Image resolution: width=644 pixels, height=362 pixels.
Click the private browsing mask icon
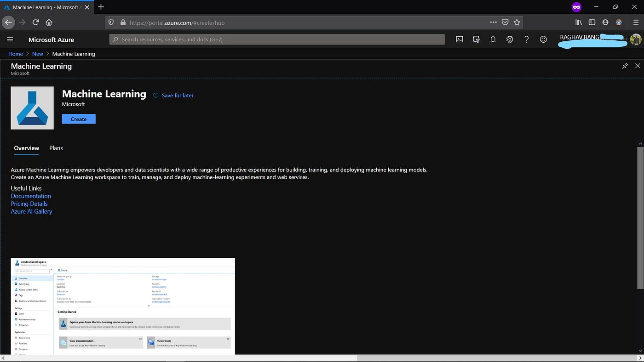(x=576, y=7)
